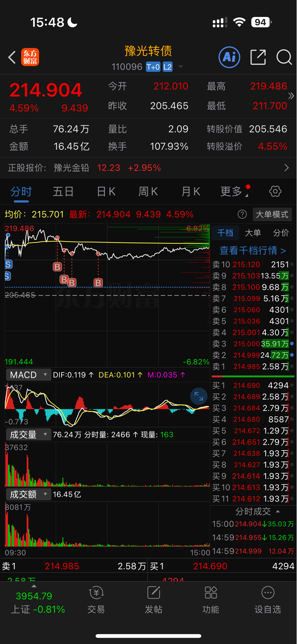Tap 转股价值 205.546 value
Viewport: 297px width, 644px height.
[268, 129]
